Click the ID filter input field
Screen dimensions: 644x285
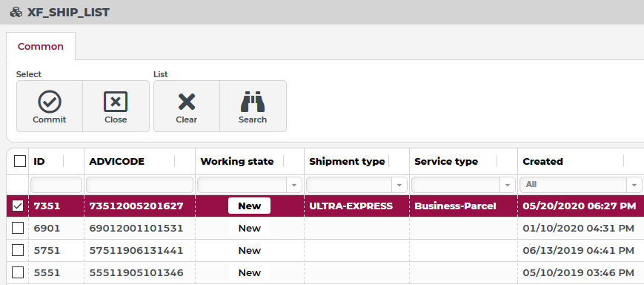pos(56,185)
